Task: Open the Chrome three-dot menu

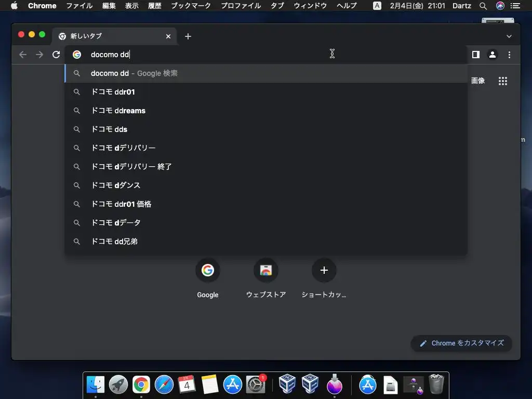Action: 509,55
